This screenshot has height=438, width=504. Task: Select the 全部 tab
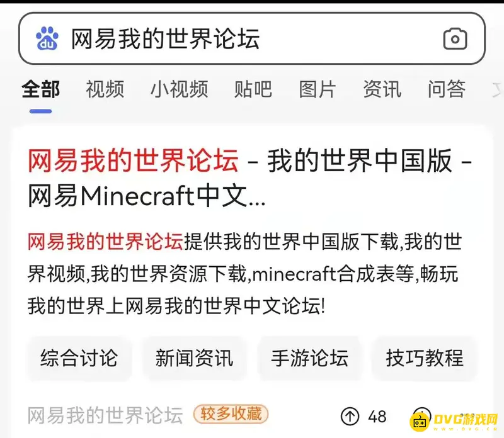click(x=40, y=89)
